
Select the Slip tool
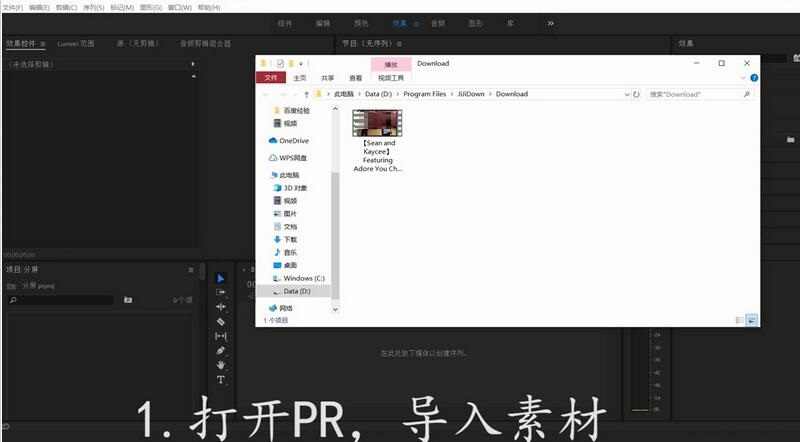(x=221, y=337)
